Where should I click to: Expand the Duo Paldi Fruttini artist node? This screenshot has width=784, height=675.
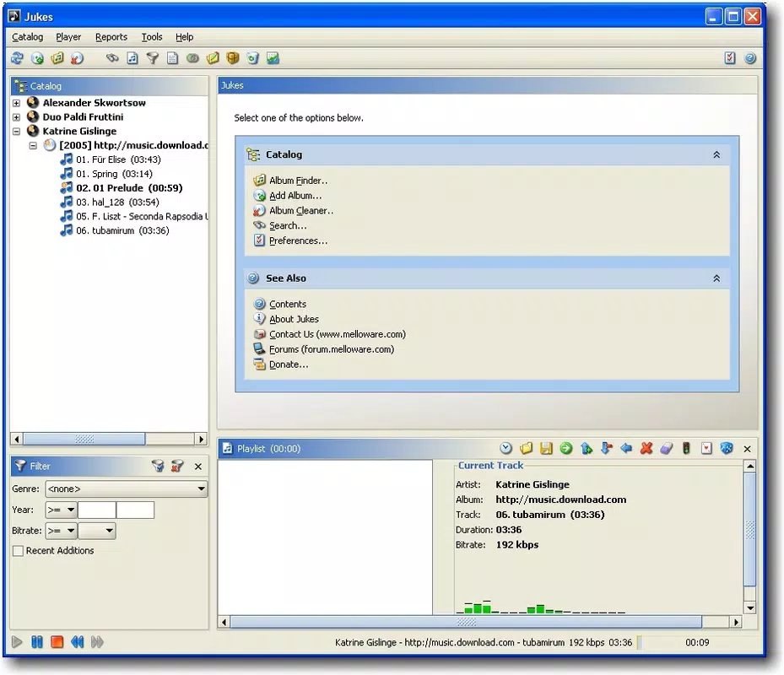tap(17, 117)
